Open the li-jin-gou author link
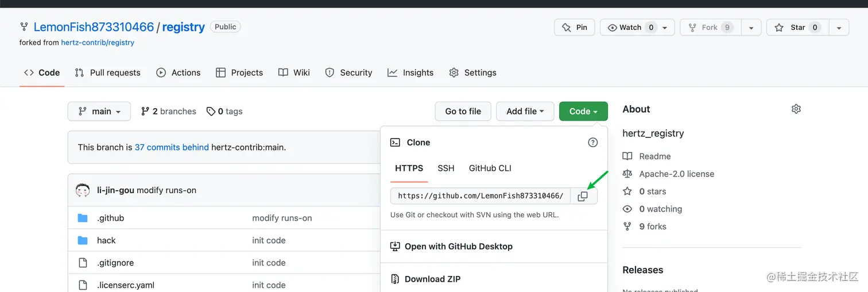Image resolution: width=868 pixels, height=292 pixels. tap(115, 190)
